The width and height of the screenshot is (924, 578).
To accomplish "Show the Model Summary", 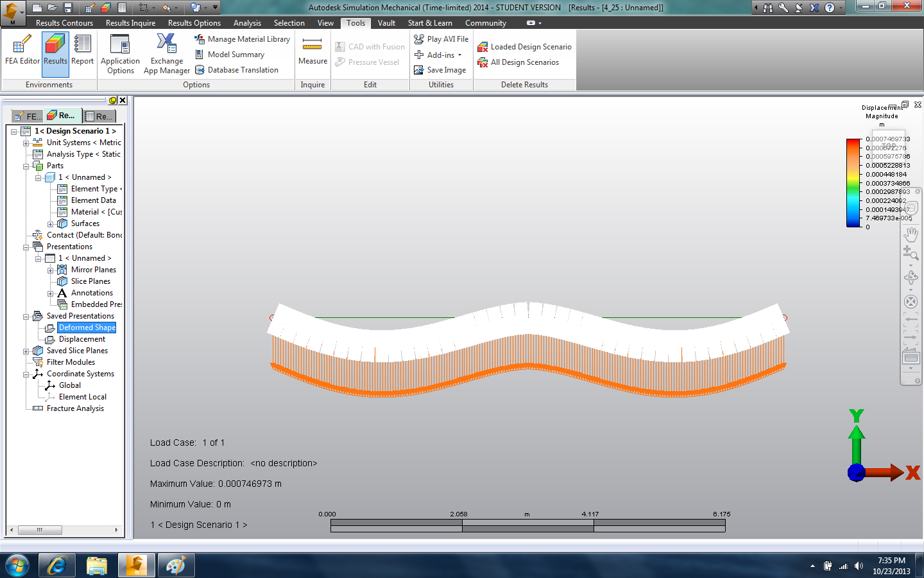I will 229,55.
